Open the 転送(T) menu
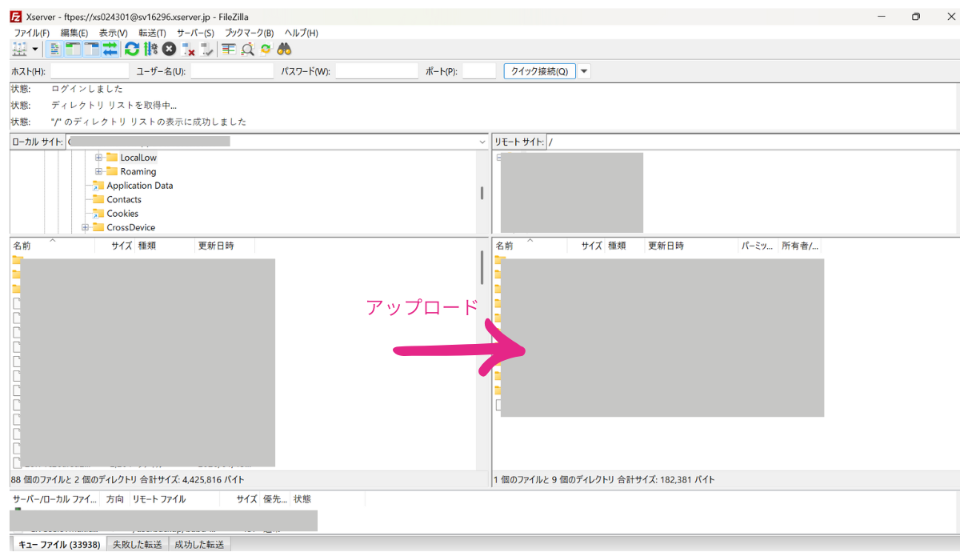 152,33
